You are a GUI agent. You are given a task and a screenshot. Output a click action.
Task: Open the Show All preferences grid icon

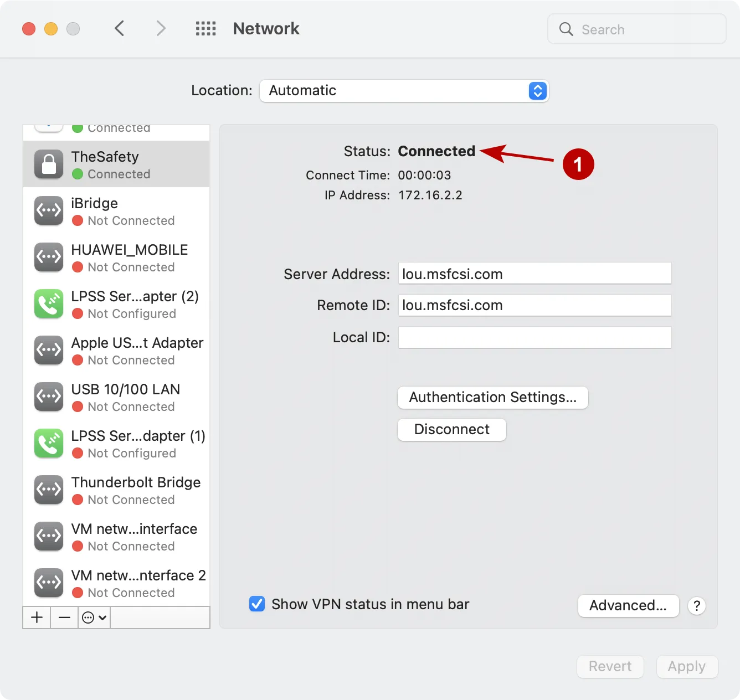(x=205, y=28)
